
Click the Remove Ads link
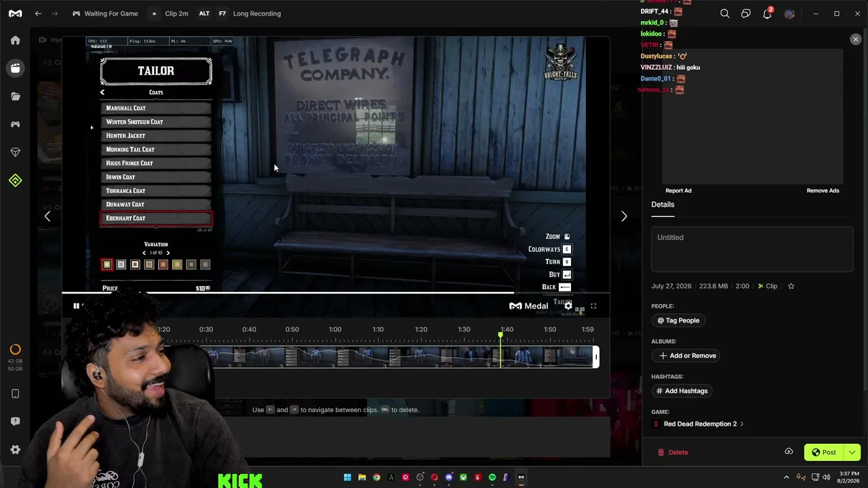(823, 190)
